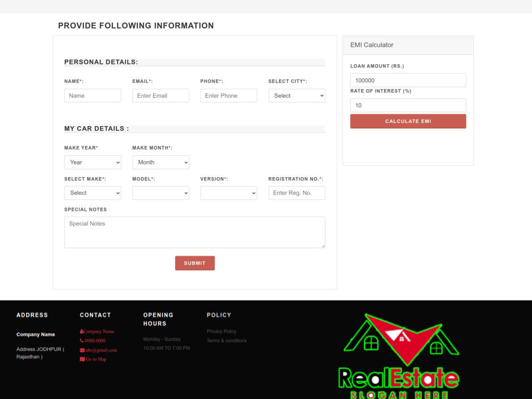Open the Select Make dropdown

pyautogui.click(x=93, y=193)
